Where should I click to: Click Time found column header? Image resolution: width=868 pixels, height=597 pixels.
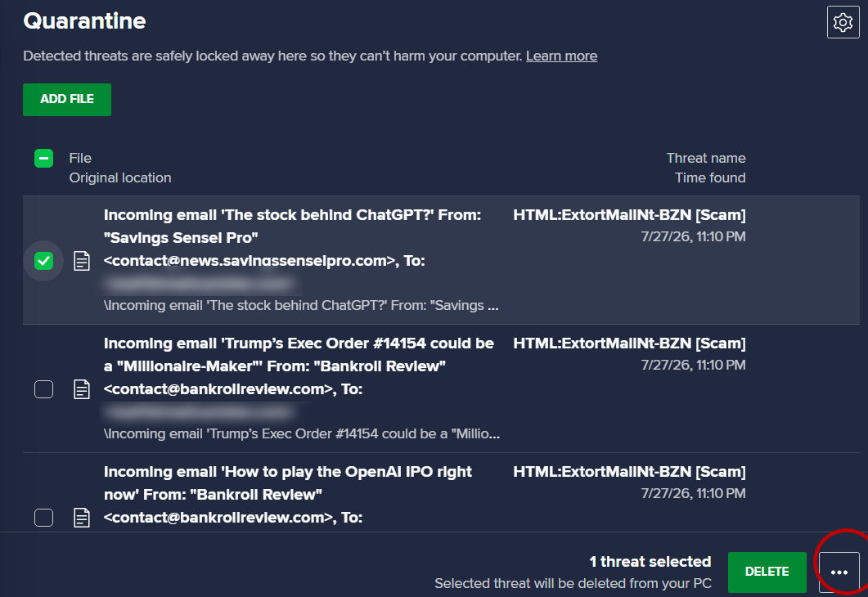point(710,177)
